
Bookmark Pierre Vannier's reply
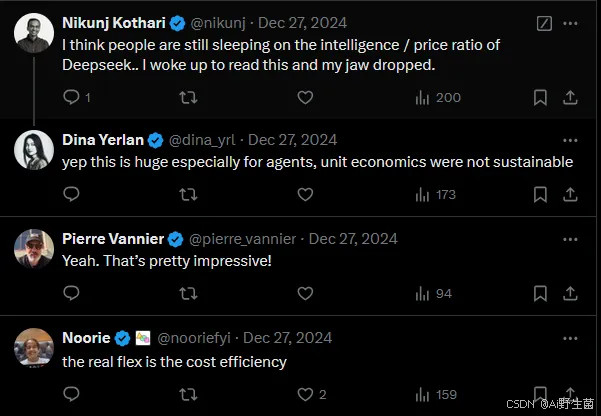[540, 293]
